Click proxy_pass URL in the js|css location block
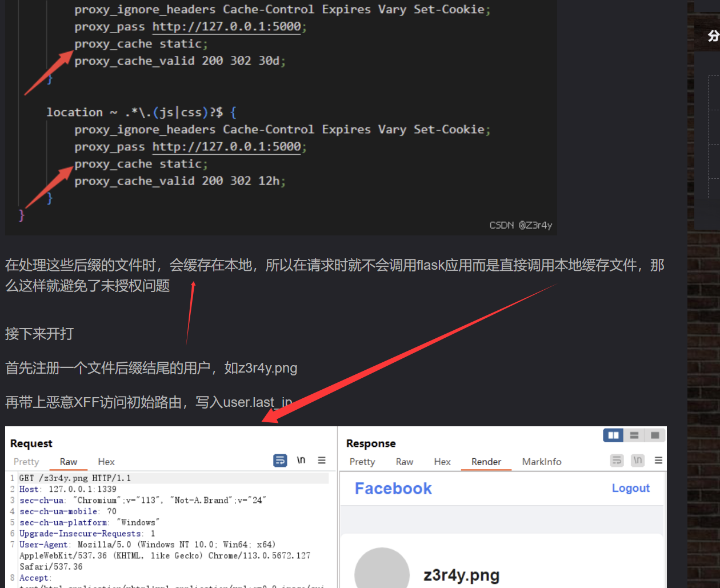The height and width of the screenshot is (588, 720). 226,147
